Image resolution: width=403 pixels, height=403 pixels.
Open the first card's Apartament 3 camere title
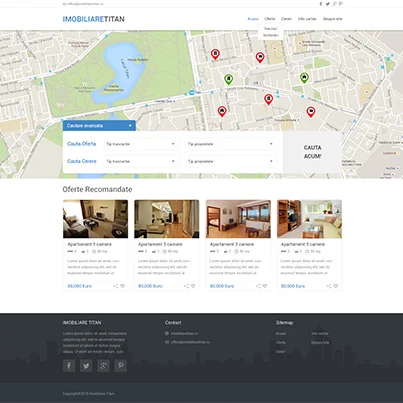point(89,244)
